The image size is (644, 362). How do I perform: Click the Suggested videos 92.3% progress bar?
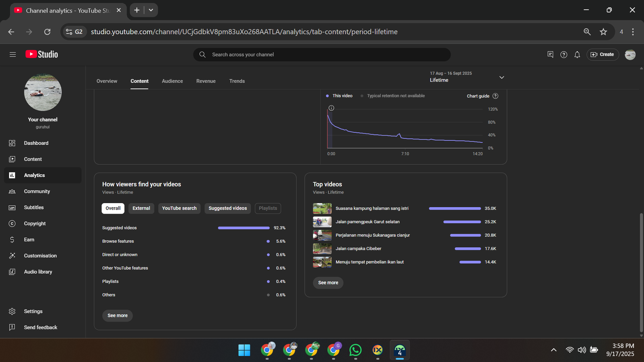pyautogui.click(x=244, y=228)
